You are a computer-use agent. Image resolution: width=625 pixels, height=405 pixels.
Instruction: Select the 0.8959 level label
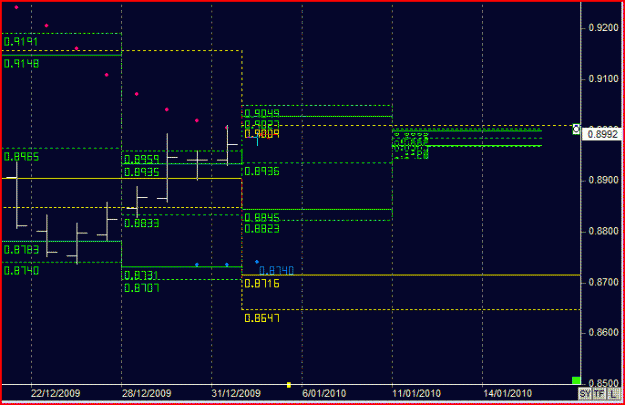tap(142, 159)
